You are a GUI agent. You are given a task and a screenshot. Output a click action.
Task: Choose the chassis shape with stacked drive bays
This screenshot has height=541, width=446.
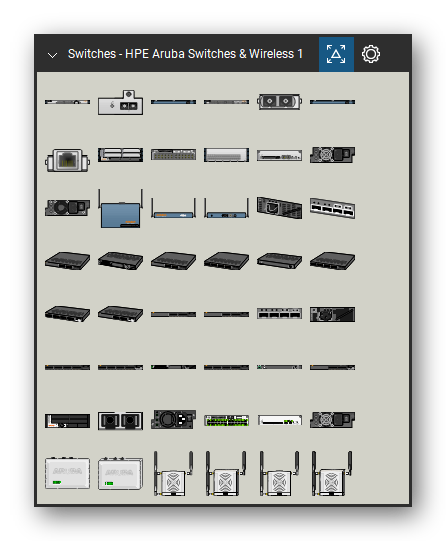[120, 155]
